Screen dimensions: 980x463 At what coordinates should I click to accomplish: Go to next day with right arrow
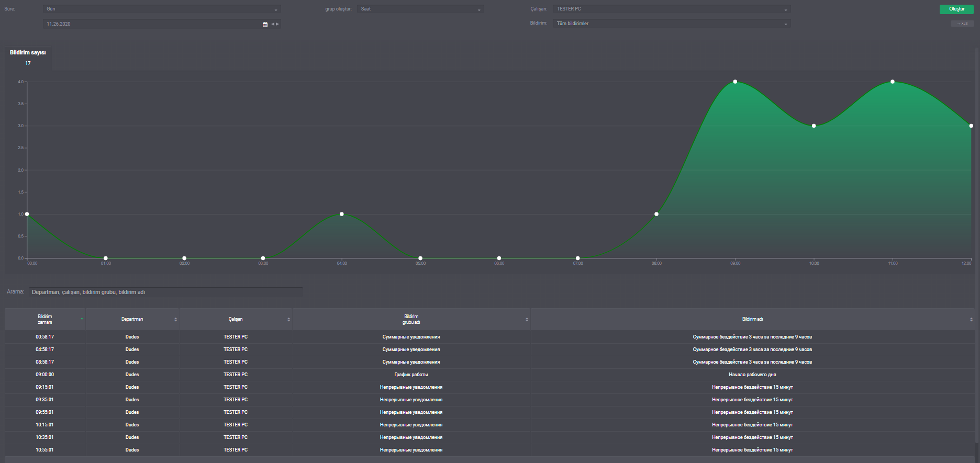tap(277, 24)
